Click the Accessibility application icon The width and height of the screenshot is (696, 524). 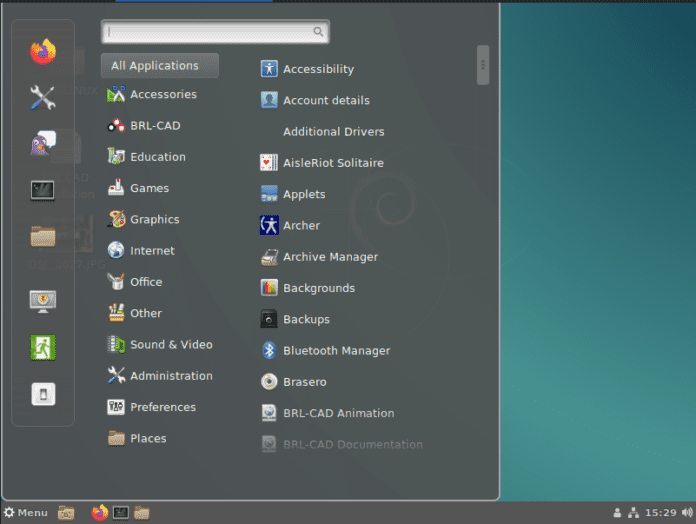[x=269, y=69]
